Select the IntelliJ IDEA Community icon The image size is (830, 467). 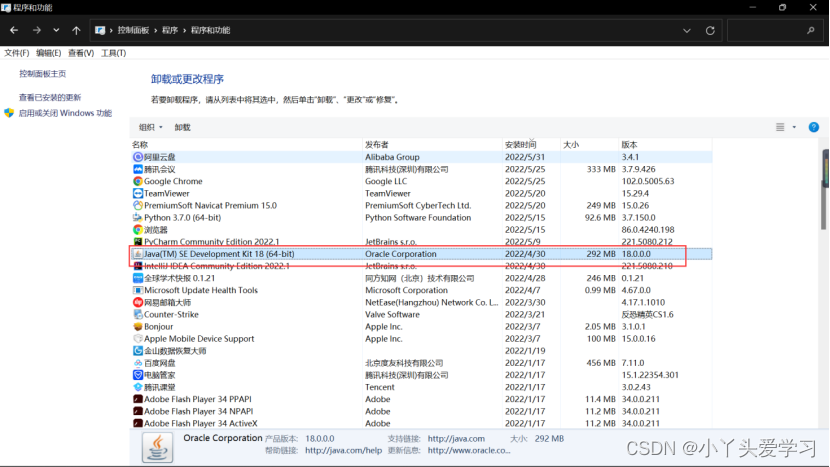click(138, 266)
